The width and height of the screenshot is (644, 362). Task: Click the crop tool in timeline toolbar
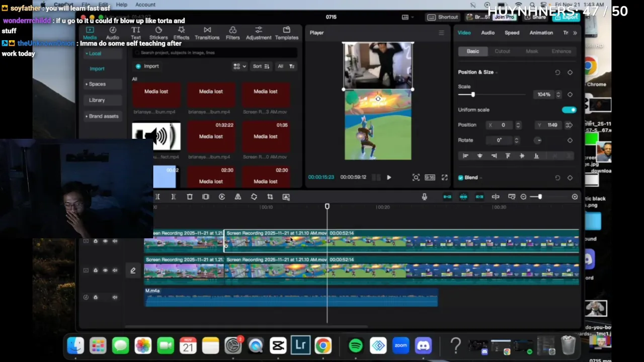click(x=270, y=197)
